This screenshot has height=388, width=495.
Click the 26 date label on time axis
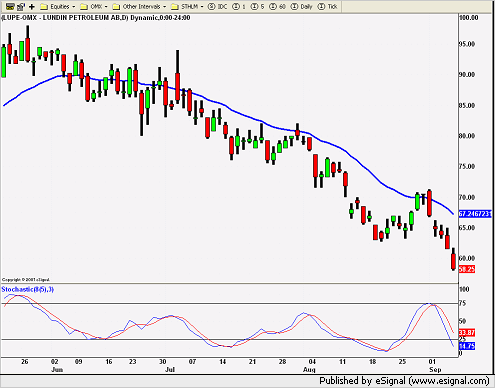click(x=25, y=361)
